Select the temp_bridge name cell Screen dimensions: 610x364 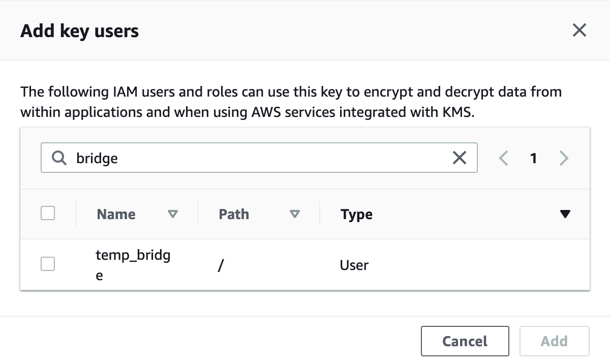[132, 265]
